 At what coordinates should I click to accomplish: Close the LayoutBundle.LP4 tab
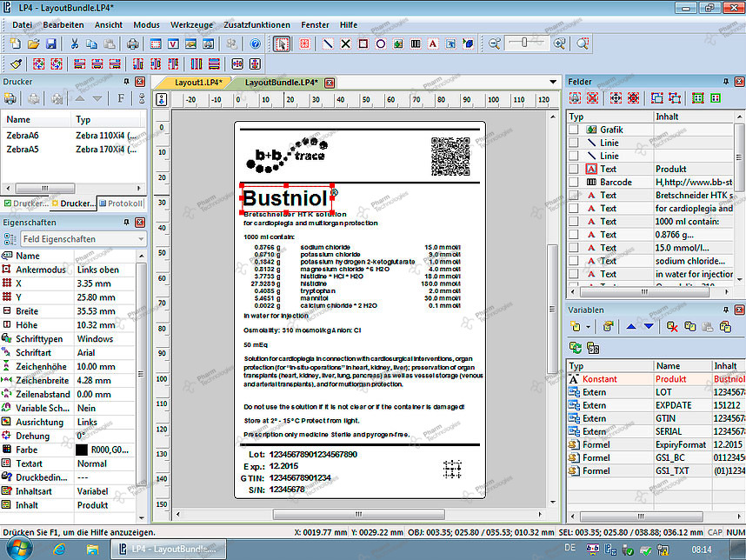tap(330, 83)
